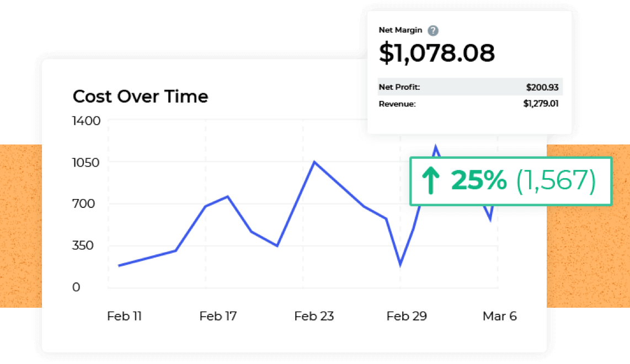This screenshot has height=364, width=630.
Task: Click the 1050 y-axis label
Action: (x=86, y=163)
